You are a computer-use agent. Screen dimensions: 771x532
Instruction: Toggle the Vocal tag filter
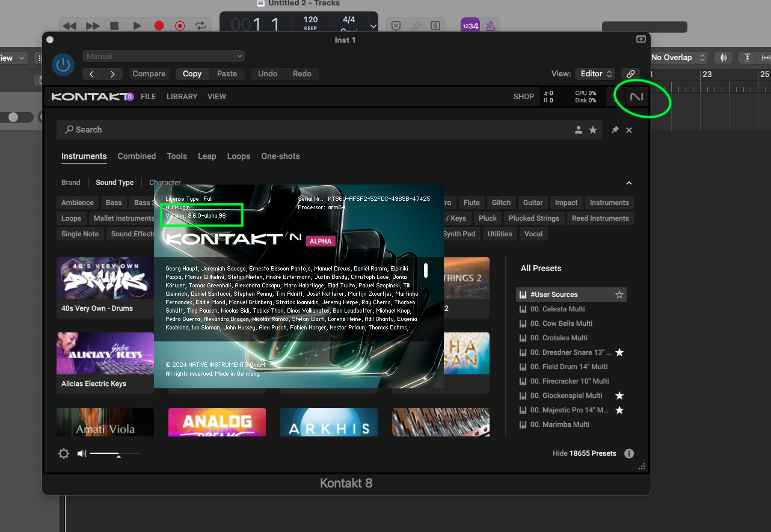point(533,234)
